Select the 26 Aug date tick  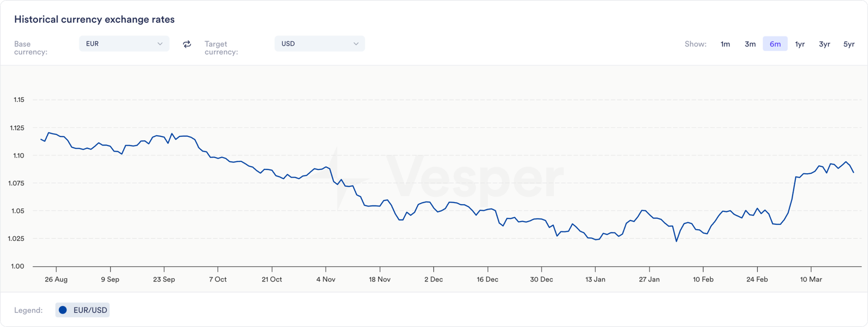(56, 279)
